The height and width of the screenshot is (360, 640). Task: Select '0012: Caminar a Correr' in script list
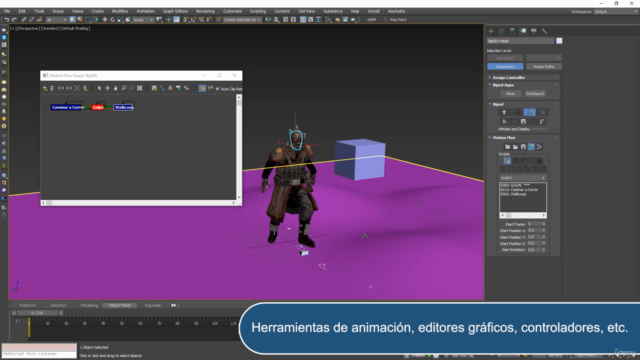520,190
